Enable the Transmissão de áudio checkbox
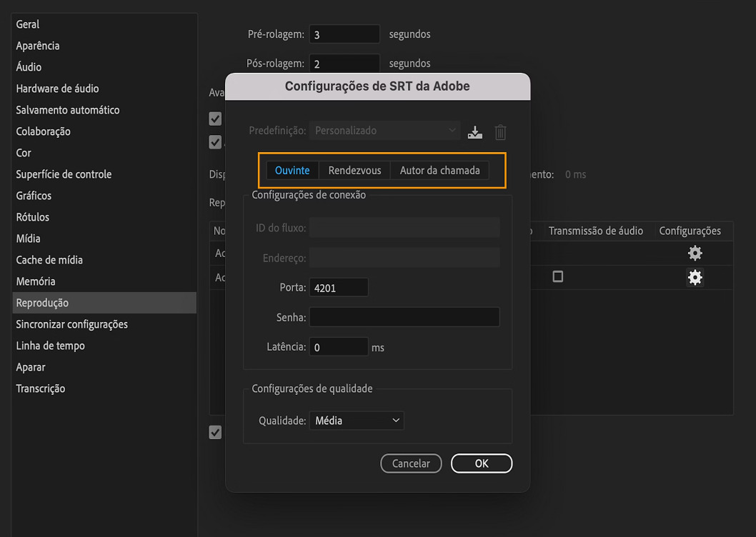Screen dimensions: 756x537 tap(558, 276)
